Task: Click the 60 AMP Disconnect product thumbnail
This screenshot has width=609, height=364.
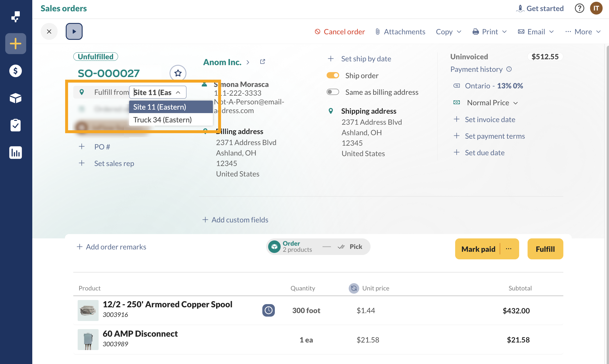Action: point(88,340)
